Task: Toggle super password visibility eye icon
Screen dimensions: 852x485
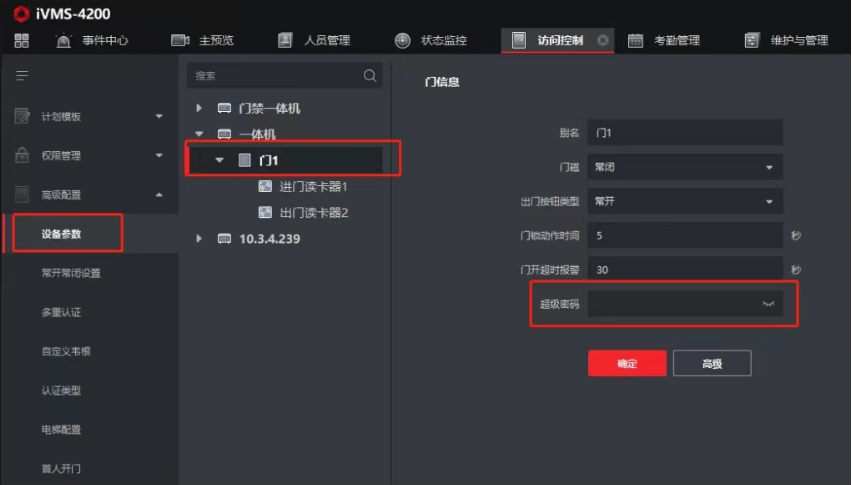Action: tap(768, 304)
